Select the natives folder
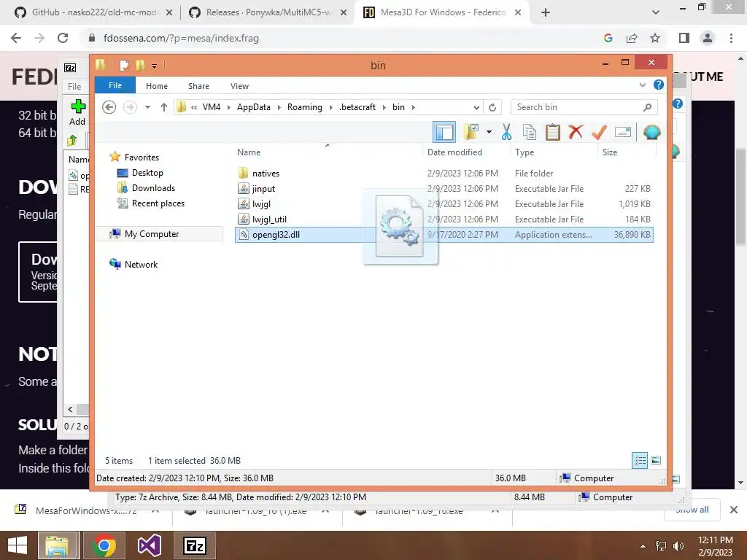Image resolution: width=747 pixels, height=560 pixels. point(266,174)
